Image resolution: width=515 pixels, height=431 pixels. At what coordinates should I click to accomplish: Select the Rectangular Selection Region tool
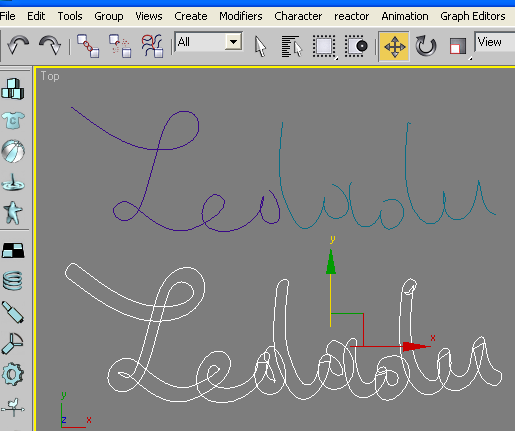point(324,46)
